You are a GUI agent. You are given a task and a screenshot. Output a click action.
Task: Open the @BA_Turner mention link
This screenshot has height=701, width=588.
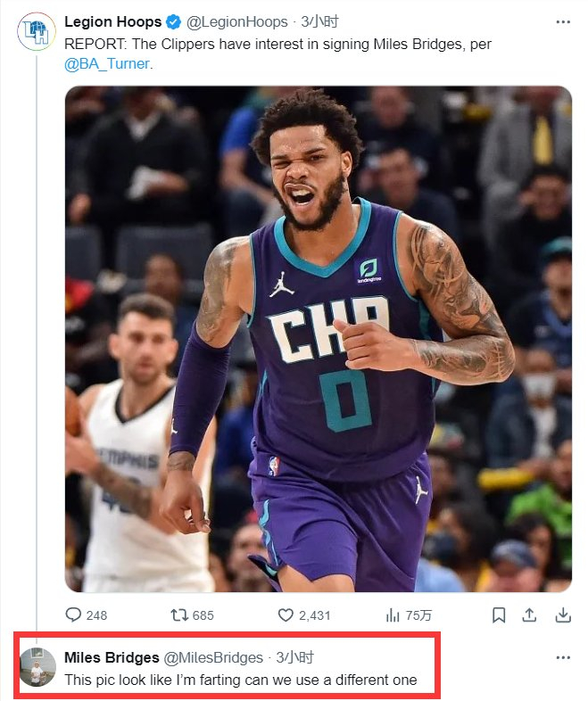(106, 63)
